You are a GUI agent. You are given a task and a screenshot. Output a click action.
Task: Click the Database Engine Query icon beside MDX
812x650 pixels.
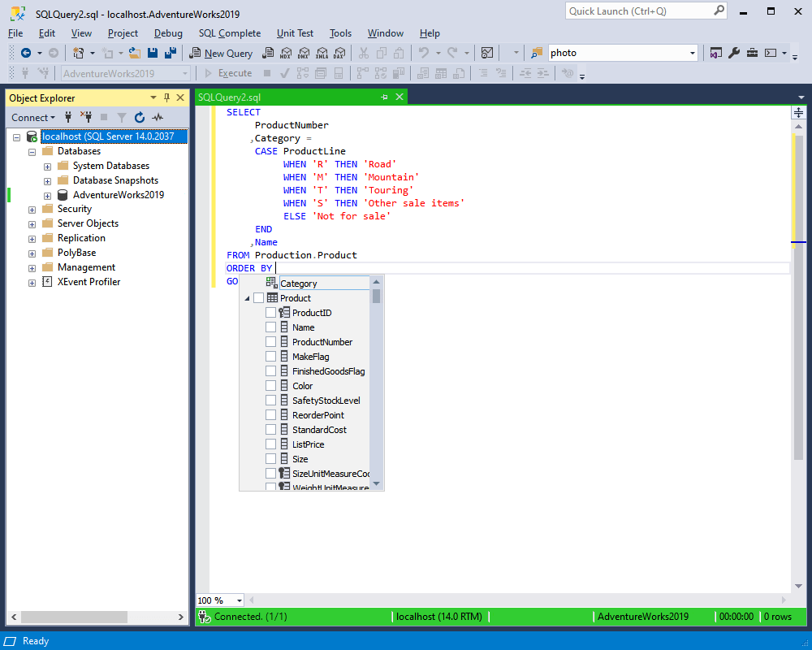pyautogui.click(x=268, y=53)
